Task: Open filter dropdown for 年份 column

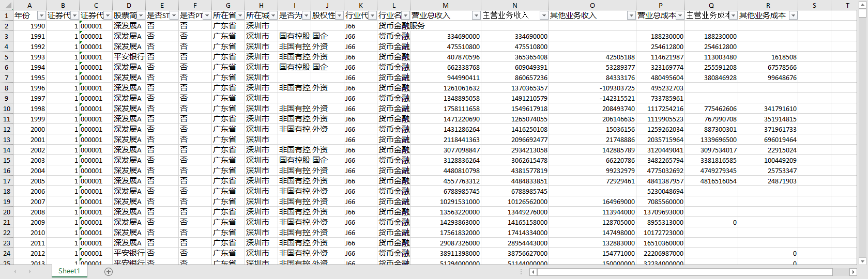Action: tap(41, 16)
